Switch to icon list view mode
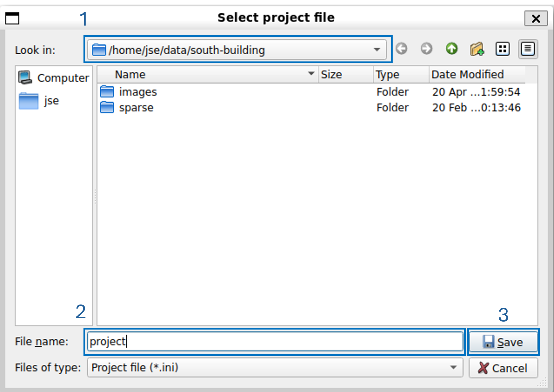Image resolution: width=554 pixels, height=392 pixels. [502, 49]
